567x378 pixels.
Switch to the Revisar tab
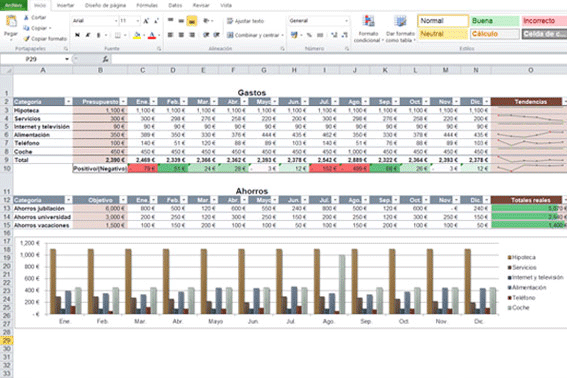pos(201,5)
